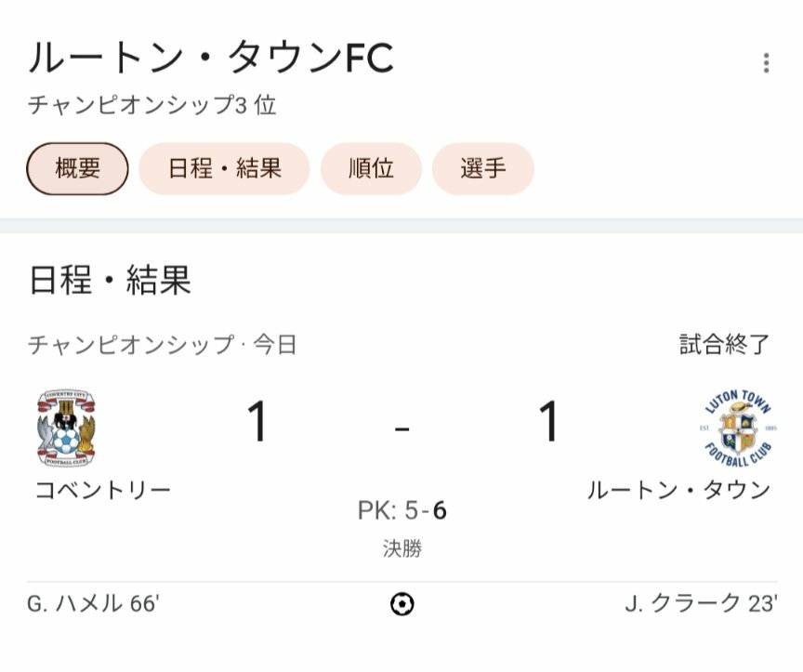This screenshot has width=803, height=672.
Task: Click the 試合終了 match status label
Action: pyautogui.click(x=725, y=344)
